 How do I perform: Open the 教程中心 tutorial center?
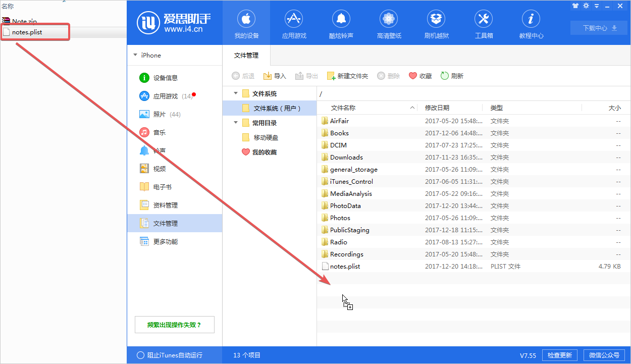point(531,23)
